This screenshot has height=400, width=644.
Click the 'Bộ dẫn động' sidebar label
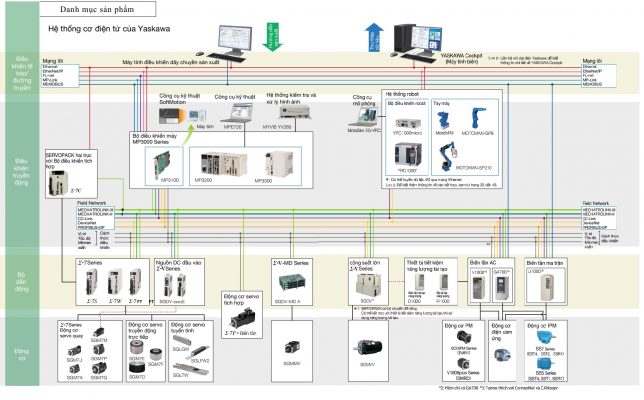click(21, 282)
